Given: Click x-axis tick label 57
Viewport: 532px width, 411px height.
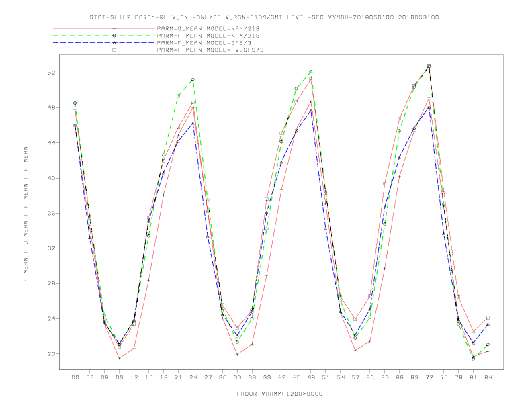Looking at the screenshot, I should pos(355,377).
